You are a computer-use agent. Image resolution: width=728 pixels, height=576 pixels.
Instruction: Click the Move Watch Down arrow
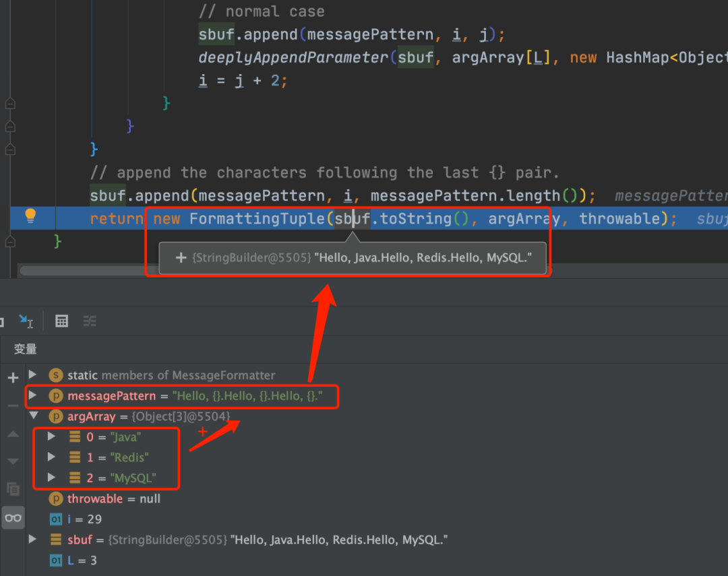pos(13,461)
